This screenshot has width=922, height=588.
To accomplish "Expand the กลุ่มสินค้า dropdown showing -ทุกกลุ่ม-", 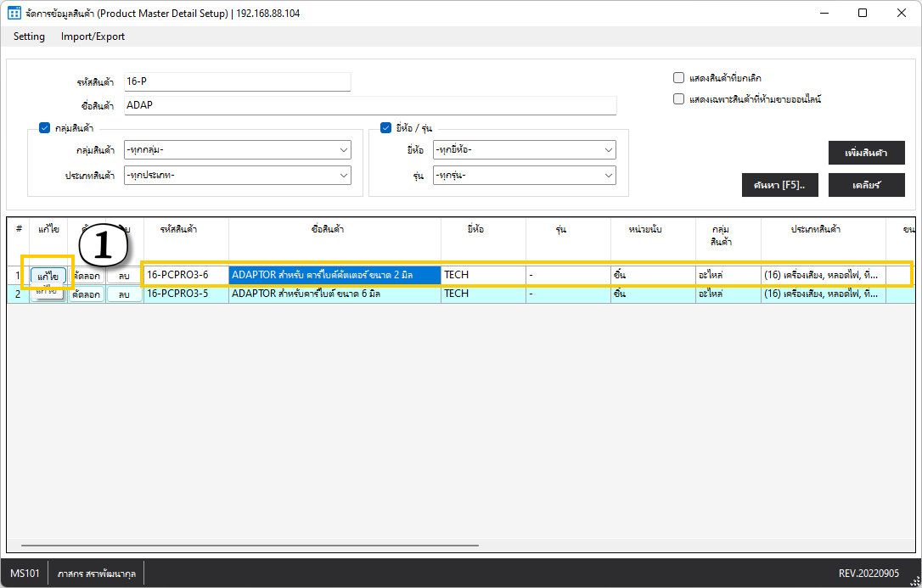I will pyautogui.click(x=237, y=150).
